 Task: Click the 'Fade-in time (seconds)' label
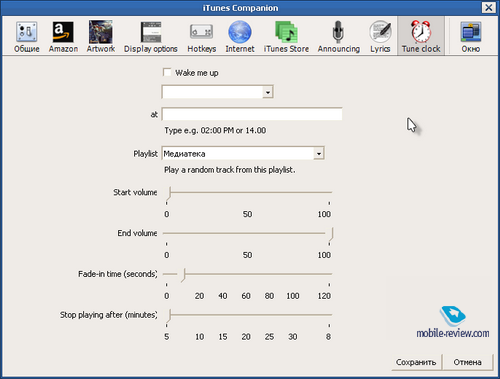pyautogui.click(x=117, y=274)
